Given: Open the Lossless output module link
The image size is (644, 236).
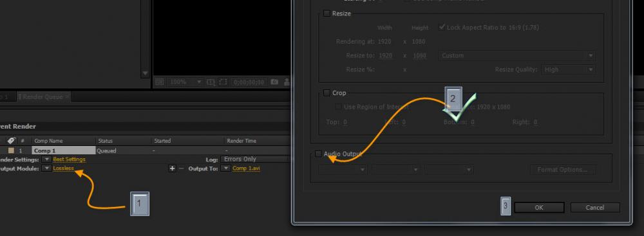Looking at the screenshot, I should [63, 168].
